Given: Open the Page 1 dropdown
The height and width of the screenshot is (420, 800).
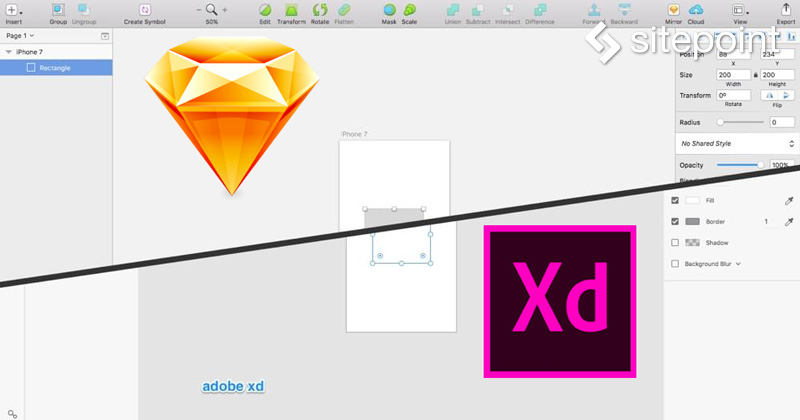Looking at the screenshot, I should pos(20,36).
